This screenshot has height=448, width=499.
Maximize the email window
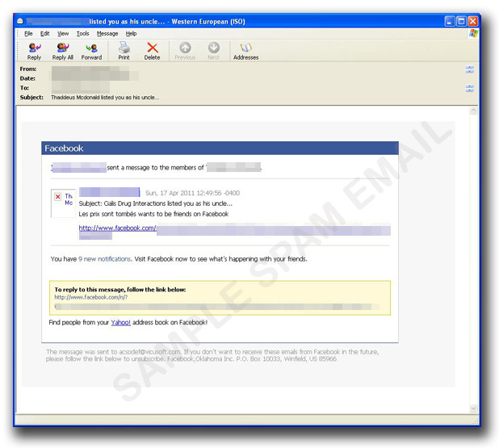(x=461, y=21)
